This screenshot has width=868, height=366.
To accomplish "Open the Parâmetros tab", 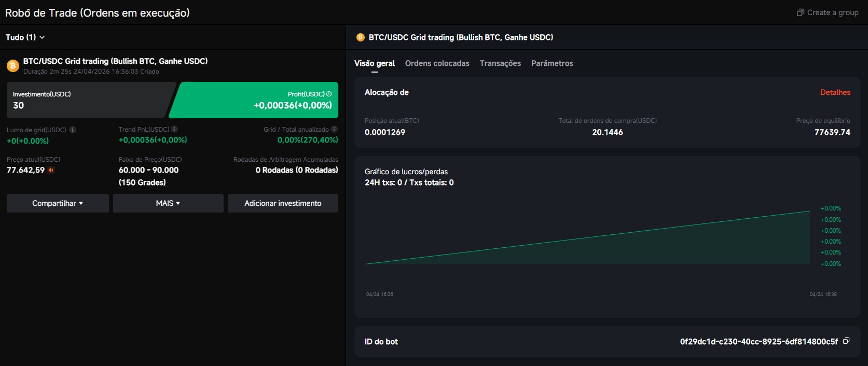I will click(x=552, y=63).
